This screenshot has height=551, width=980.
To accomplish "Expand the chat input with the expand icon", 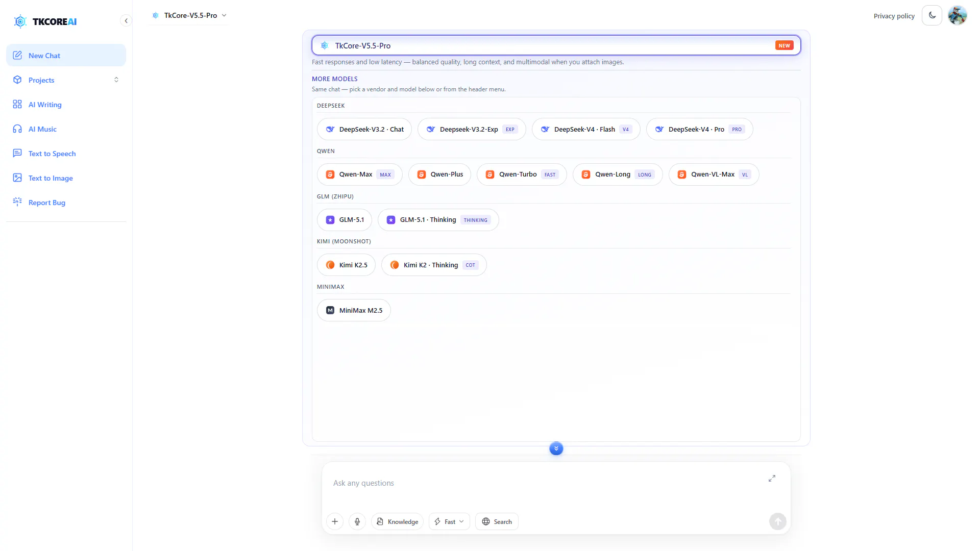I will click(772, 479).
